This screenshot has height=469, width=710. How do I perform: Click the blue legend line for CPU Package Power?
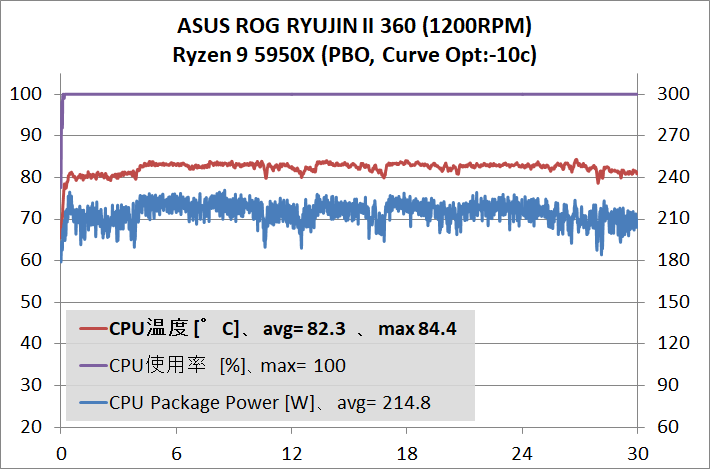pos(93,402)
